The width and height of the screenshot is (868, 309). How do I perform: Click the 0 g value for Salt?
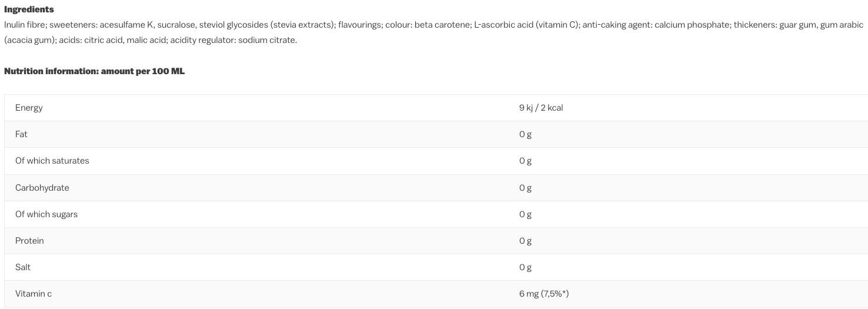[525, 267]
